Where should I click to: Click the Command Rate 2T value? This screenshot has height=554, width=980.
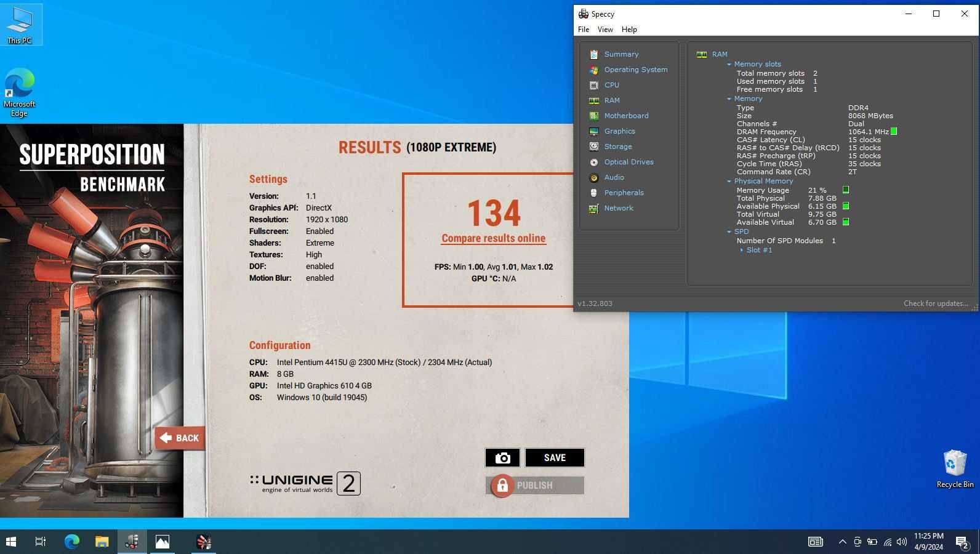(x=852, y=172)
